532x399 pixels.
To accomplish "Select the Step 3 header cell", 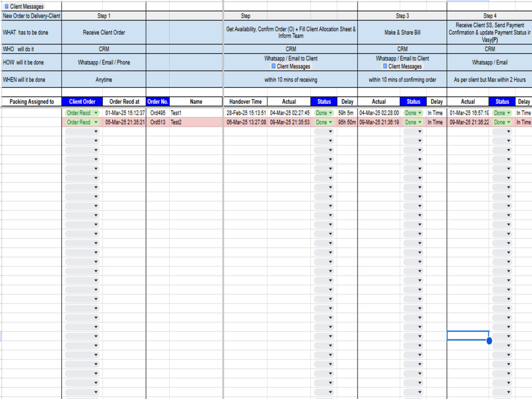I will (x=402, y=16).
